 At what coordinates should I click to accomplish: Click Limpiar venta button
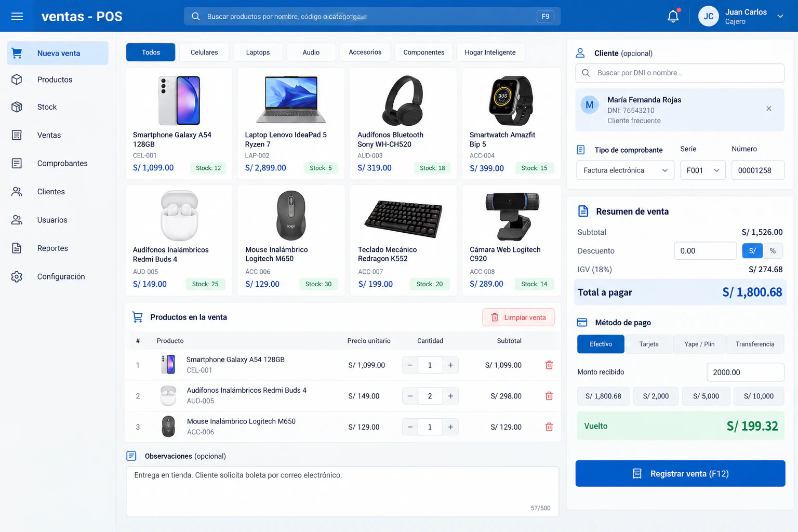518,317
